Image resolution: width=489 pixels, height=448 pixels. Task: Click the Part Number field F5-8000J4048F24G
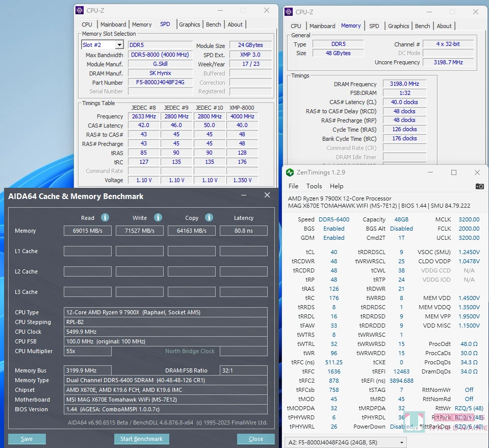[x=160, y=82]
